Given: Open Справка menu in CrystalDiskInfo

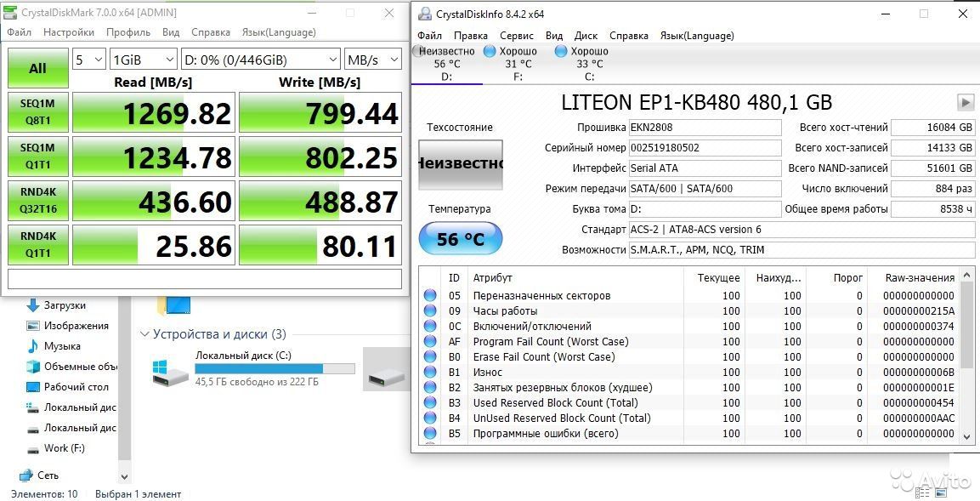Looking at the screenshot, I should tap(629, 36).
